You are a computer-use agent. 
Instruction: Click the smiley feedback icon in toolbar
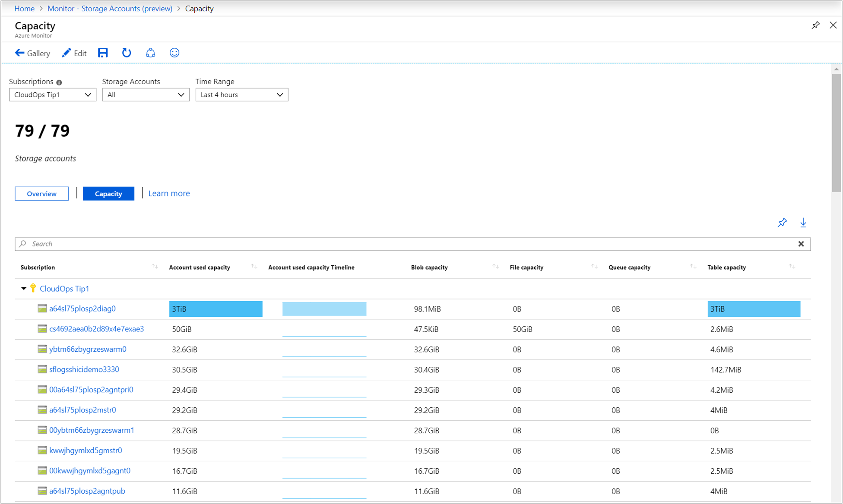tap(174, 53)
